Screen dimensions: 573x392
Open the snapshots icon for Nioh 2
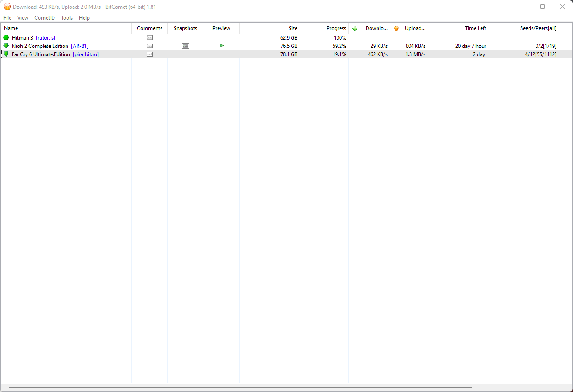185,46
